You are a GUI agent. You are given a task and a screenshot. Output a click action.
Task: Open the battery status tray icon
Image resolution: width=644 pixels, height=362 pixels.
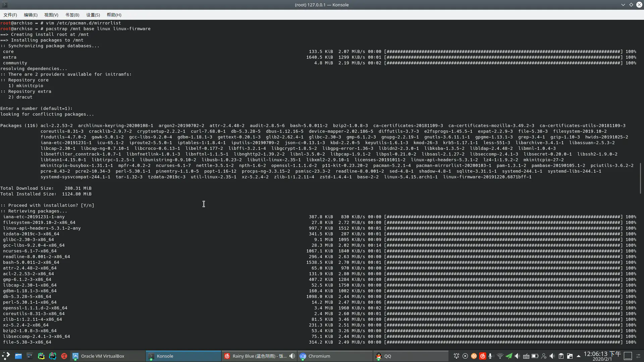coord(535,356)
